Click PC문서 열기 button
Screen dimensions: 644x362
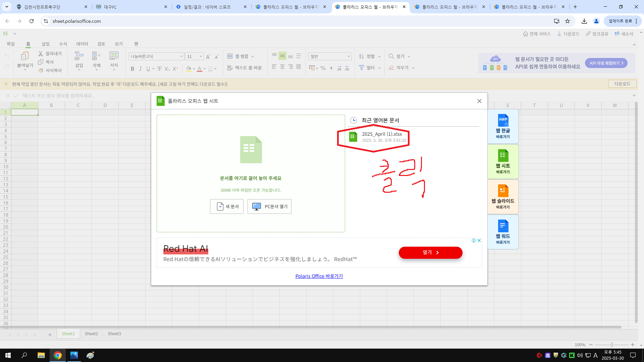(269, 206)
